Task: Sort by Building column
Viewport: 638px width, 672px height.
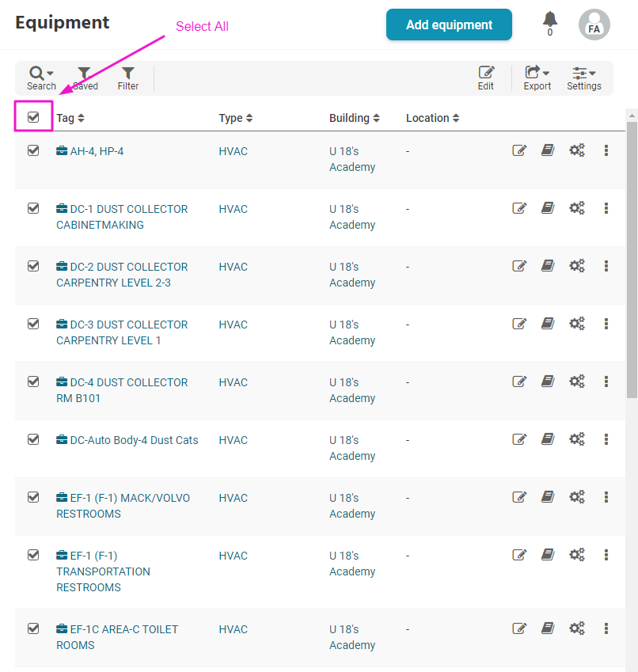Action: click(x=355, y=118)
